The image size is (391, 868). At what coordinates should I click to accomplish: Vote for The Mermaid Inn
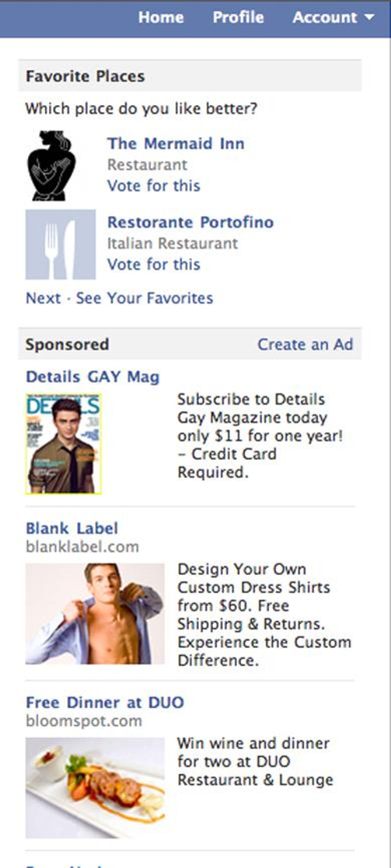coord(154,186)
